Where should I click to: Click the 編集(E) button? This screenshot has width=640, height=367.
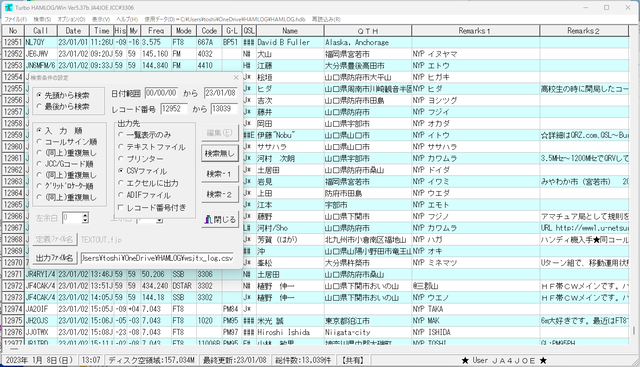point(220,133)
